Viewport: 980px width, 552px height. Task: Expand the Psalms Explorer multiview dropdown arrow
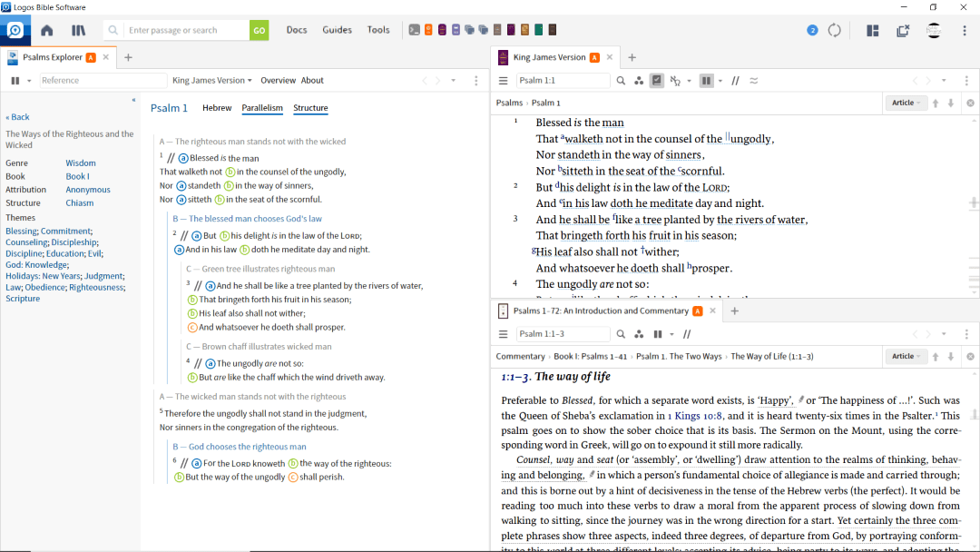point(29,81)
